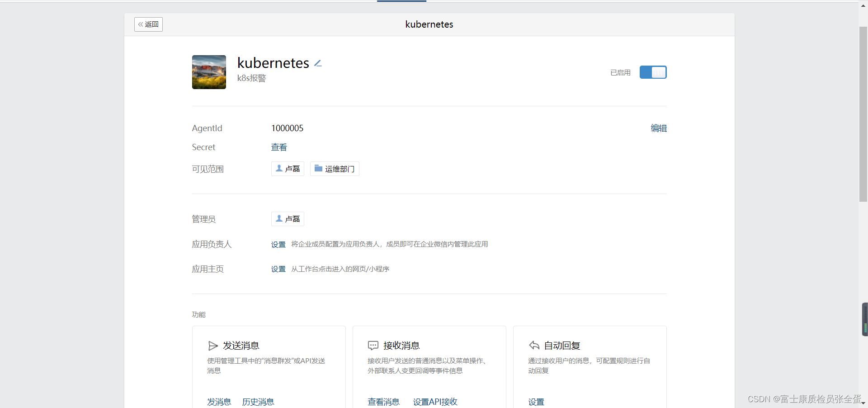This screenshot has height=408, width=868.
Task: Click 设置 for 应用主页
Action: pyautogui.click(x=278, y=269)
